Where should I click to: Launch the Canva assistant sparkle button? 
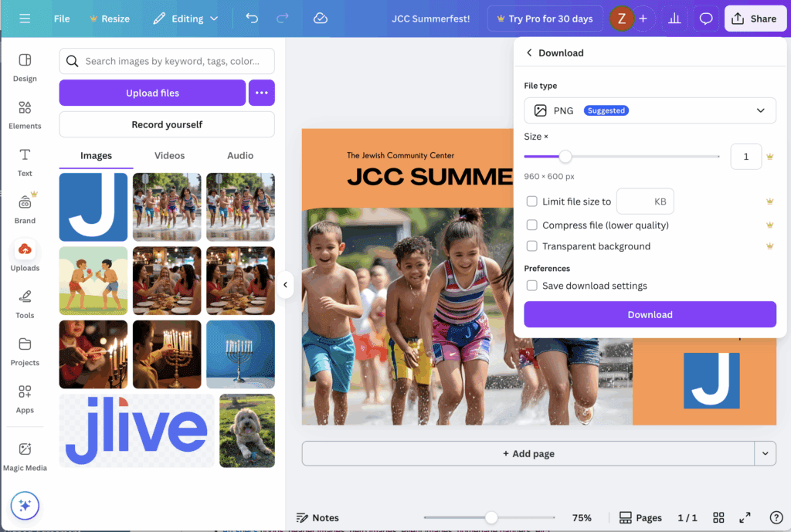tap(25, 506)
